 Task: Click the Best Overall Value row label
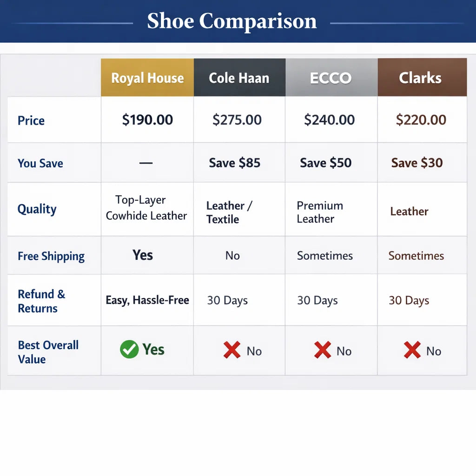click(x=48, y=352)
